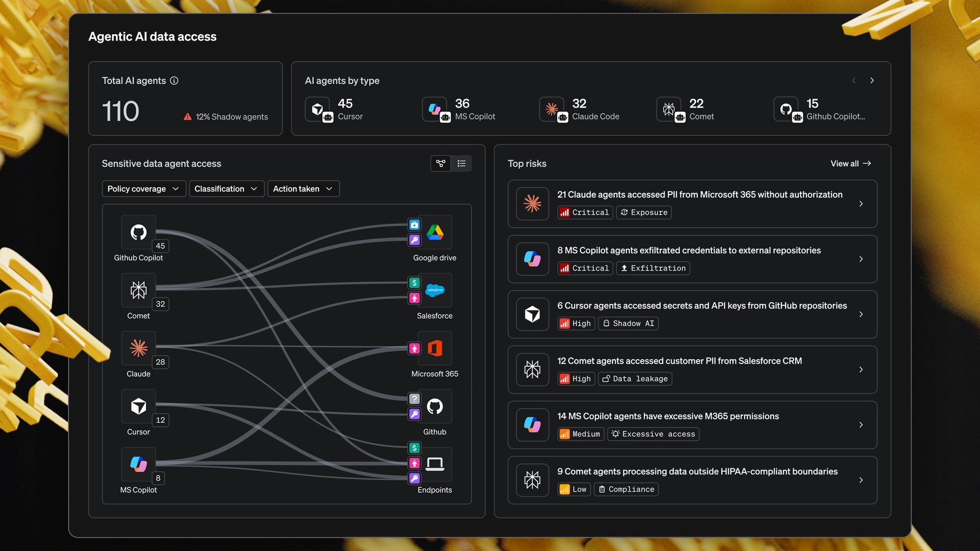The width and height of the screenshot is (980, 551).
Task: Click the Critical tag on Claude agents risk
Action: pyautogui.click(x=585, y=212)
